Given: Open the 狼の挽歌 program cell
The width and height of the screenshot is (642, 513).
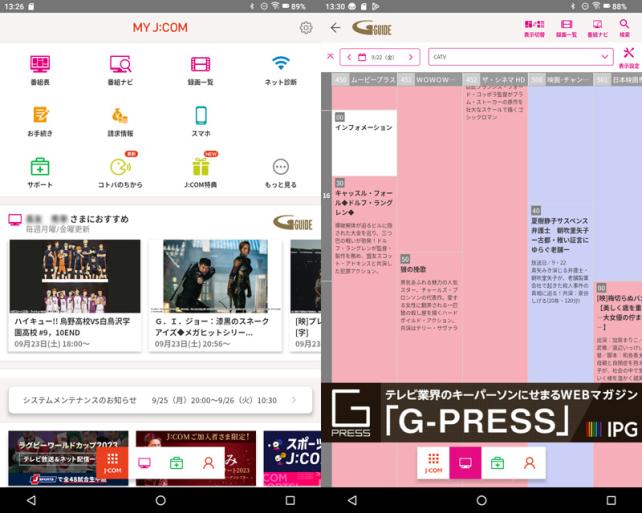Looking at the screenshot, I should point(430,317).
